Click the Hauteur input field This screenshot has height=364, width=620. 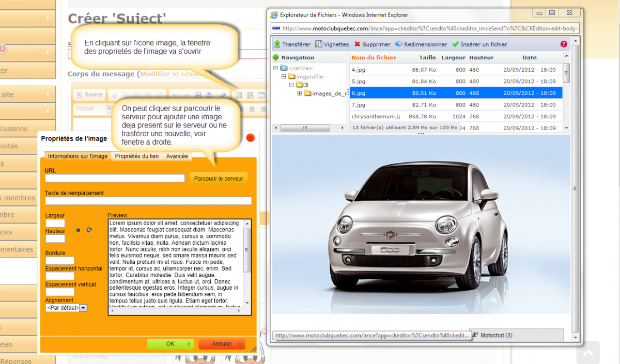(55, 239)
